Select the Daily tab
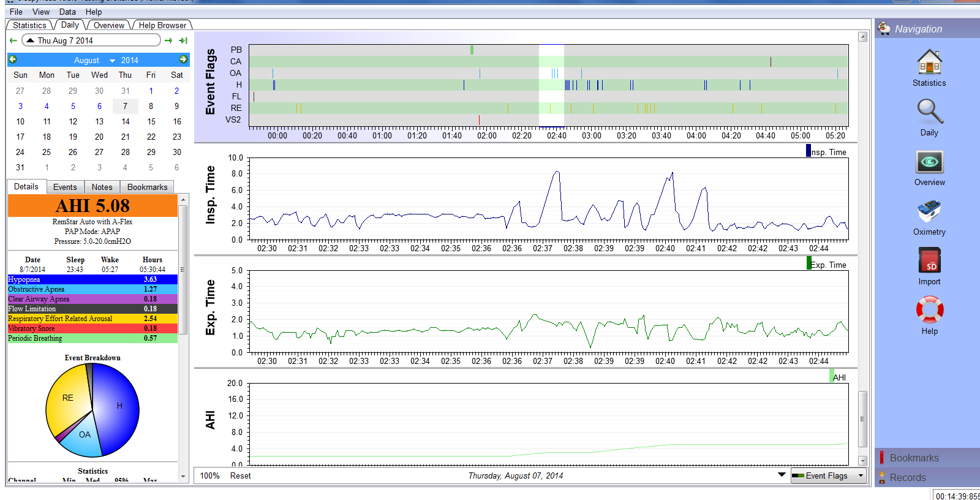The image size is (980, 500). (x=70, y=25)
